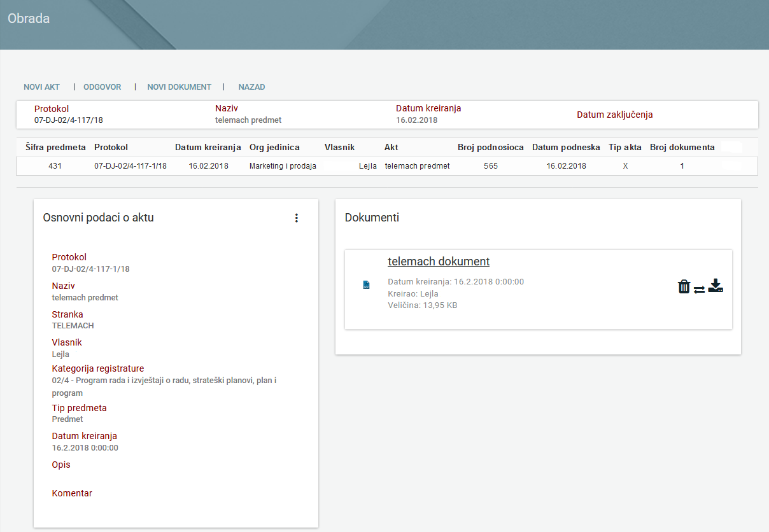This screenshot has height=532, width=769.
Task: Click the Org jedinica column header
Action: coord(274,147)
